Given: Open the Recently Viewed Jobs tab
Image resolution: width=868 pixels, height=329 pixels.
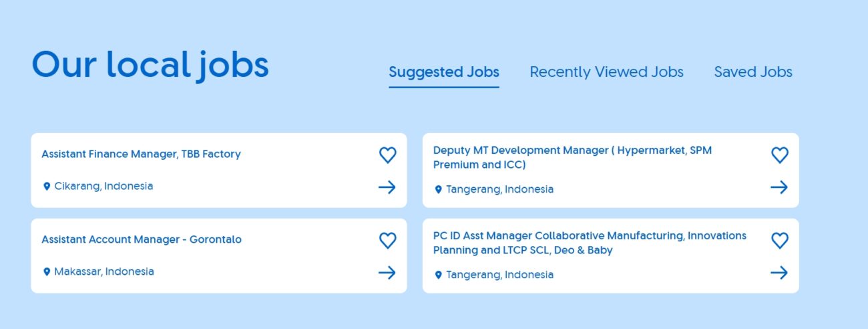Looking at the screenshot, I should [606, 72].
